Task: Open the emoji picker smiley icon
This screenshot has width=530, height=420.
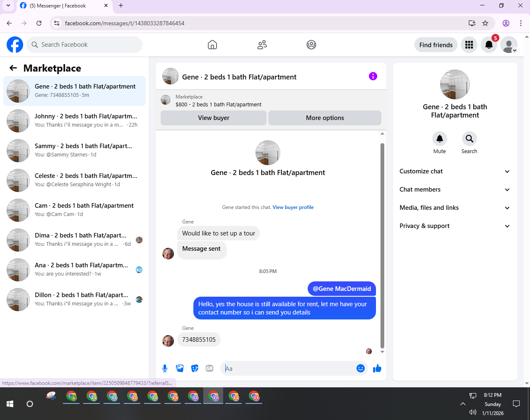Action: click(x=361, y=368)
